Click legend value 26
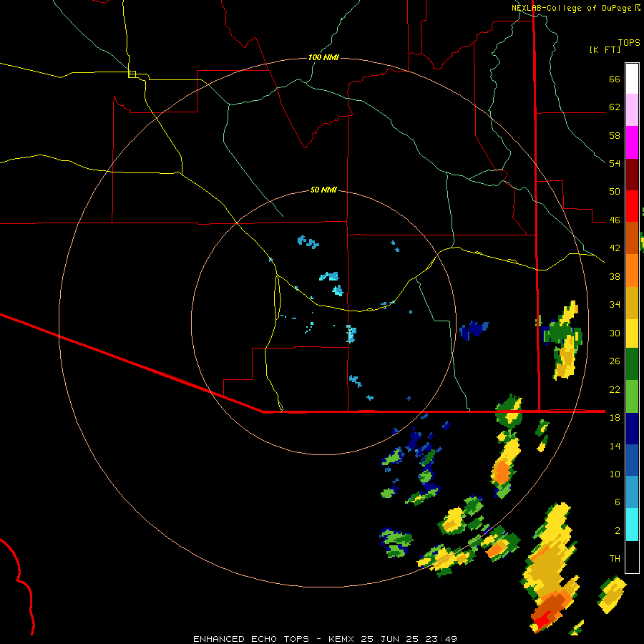This screenshot has width=644, height=644. 615,361
